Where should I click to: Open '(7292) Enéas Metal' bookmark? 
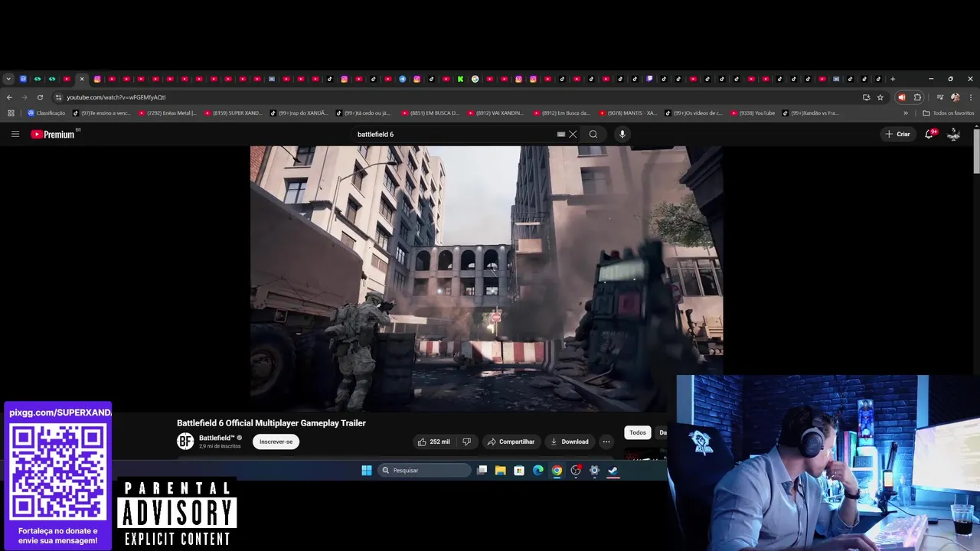[168, 113]
